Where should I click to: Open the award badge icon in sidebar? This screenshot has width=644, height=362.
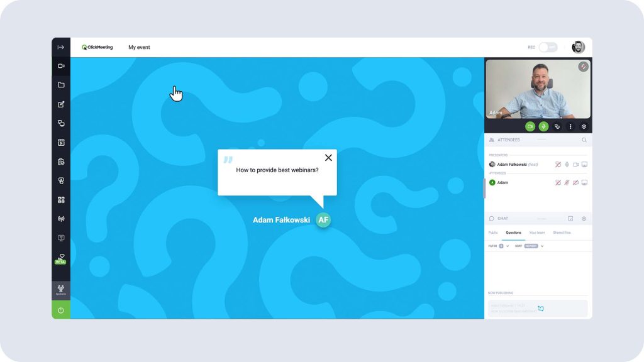click(61, 180)
